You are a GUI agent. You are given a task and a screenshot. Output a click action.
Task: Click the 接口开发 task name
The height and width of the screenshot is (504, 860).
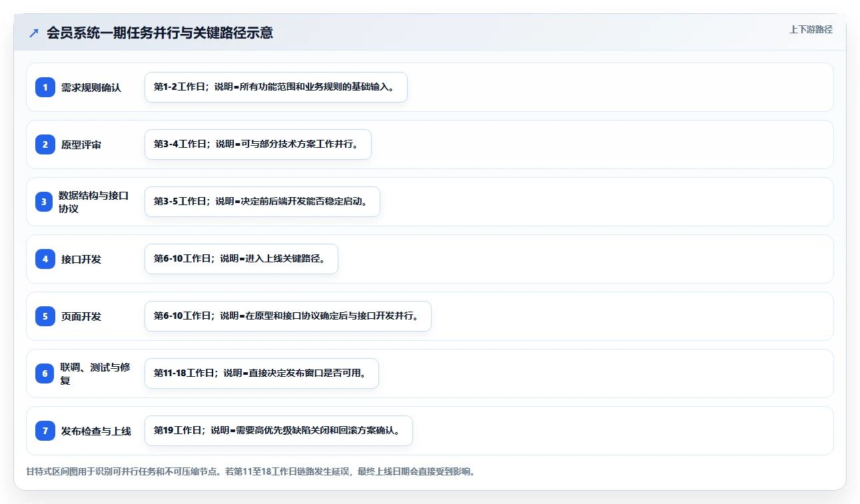pos(81,259)
